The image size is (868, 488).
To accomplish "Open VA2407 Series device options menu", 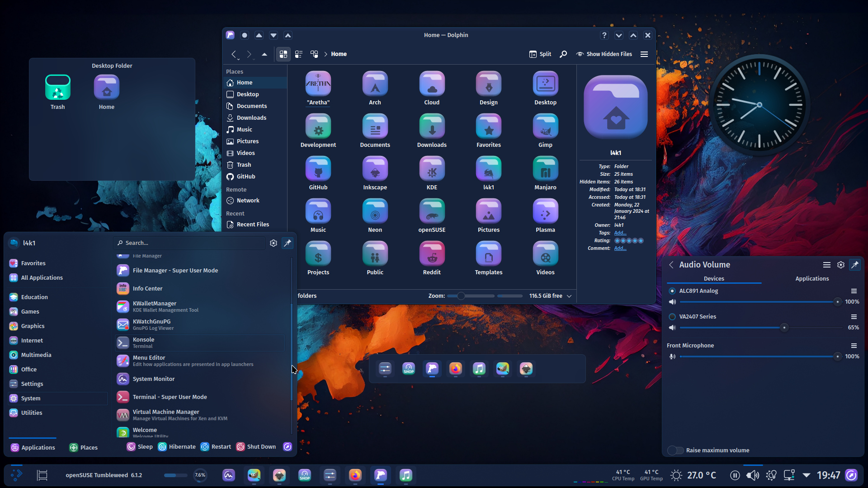I will click(x=854, y=317).
